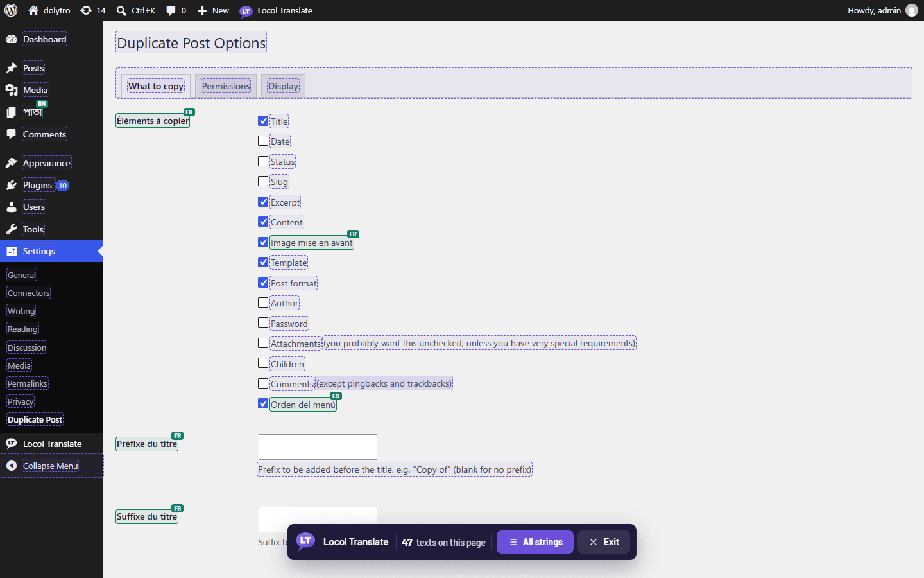Click the updates icon showing 14
The height and width of the screenshot is (578, 924).
(x=86, y=10)
